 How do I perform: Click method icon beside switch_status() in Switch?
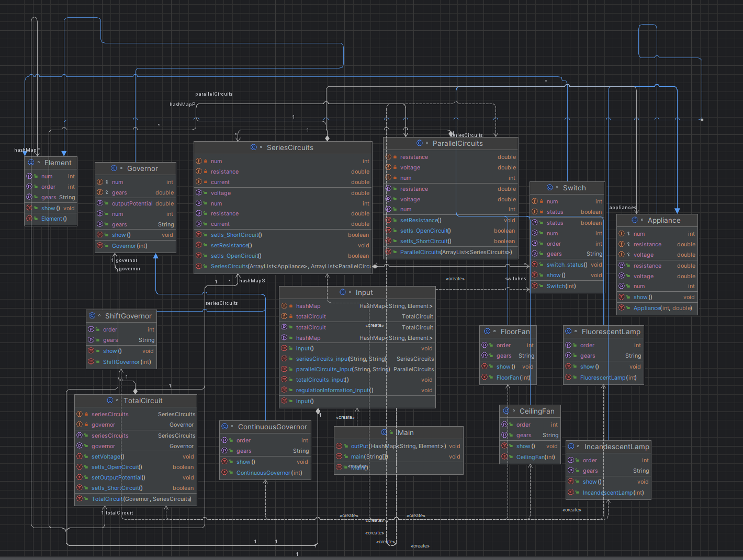535,265
